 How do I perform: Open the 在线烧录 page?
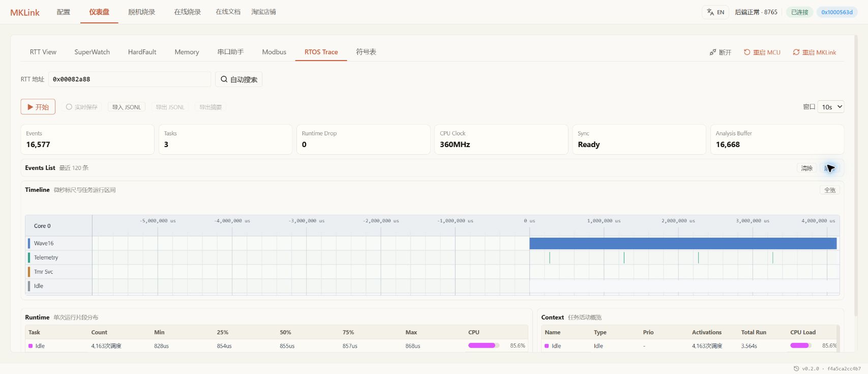[187, 12]
